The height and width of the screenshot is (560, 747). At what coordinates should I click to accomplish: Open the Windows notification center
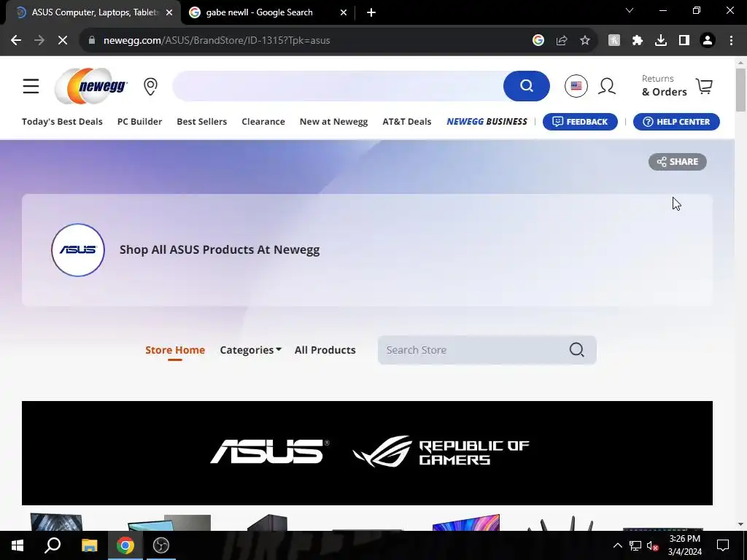[723, 545]
